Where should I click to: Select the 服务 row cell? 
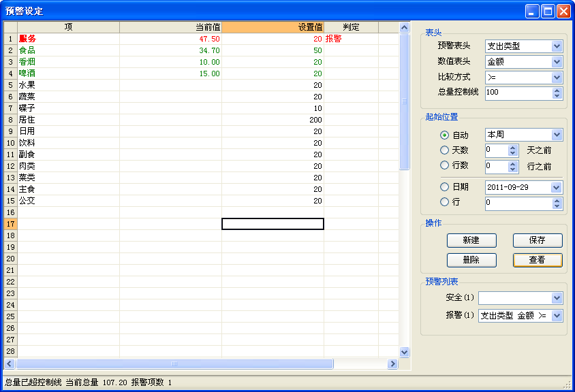tap(69, 39)
